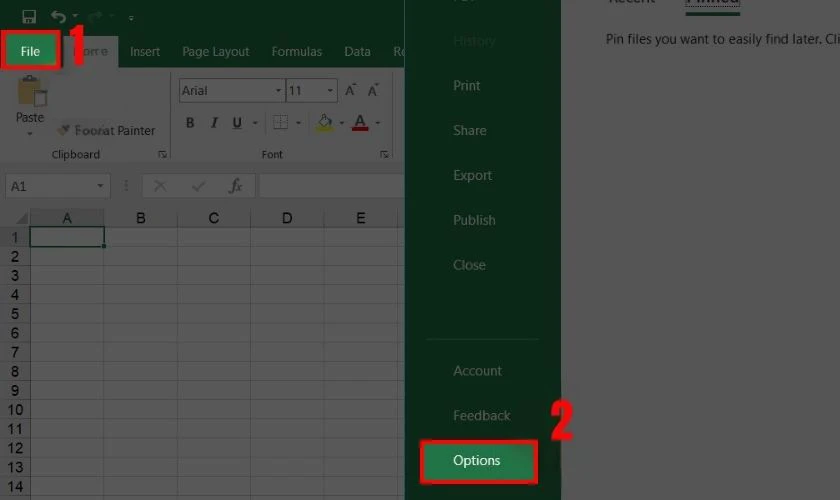
Task: Click the Options button
Action: [479, 461]
